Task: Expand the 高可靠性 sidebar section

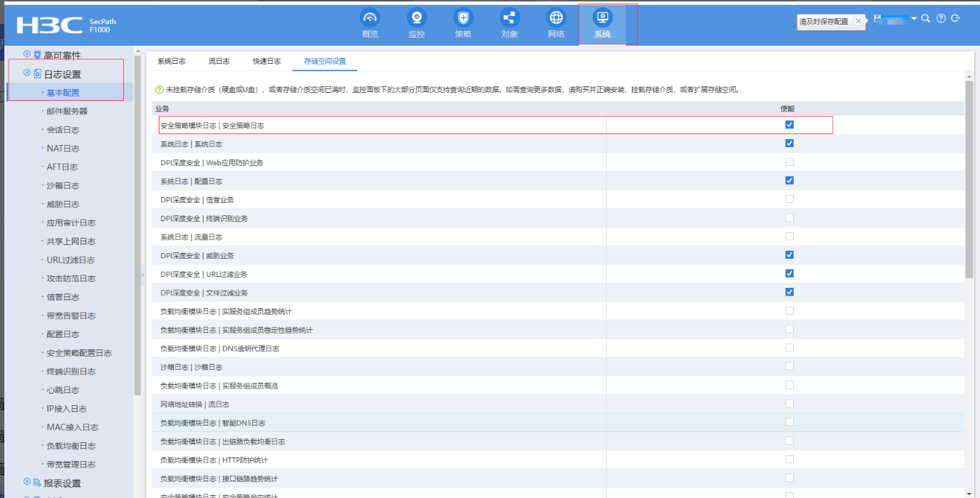Action: pyautogui.click(x=27, y=54)
